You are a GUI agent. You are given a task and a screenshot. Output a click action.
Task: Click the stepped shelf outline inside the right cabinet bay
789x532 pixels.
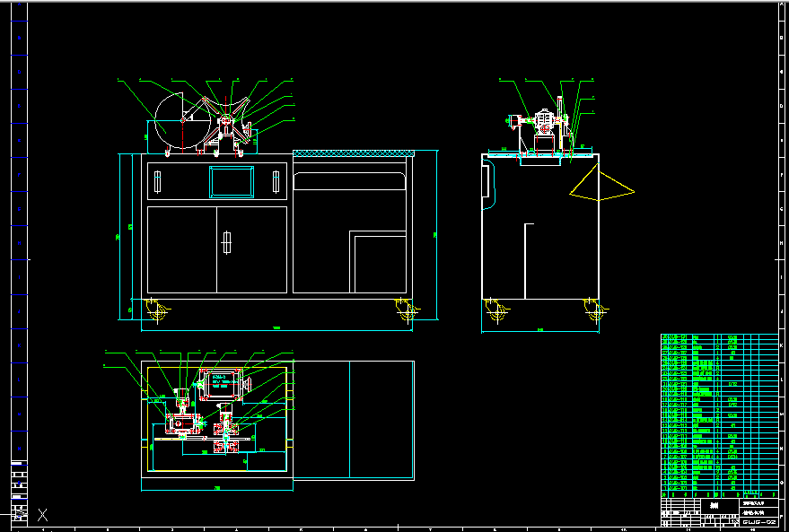pyautogui.click(x=377, y=262)
